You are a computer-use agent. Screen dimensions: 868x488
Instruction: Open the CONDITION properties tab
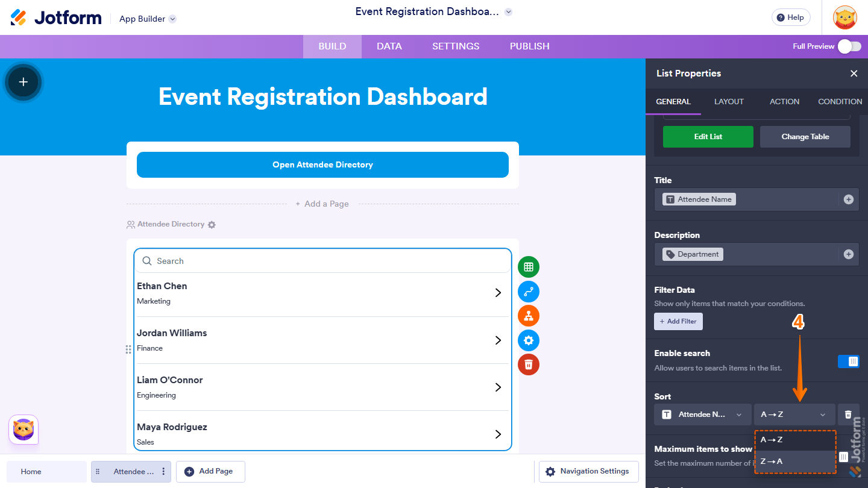tap(840, 102)
